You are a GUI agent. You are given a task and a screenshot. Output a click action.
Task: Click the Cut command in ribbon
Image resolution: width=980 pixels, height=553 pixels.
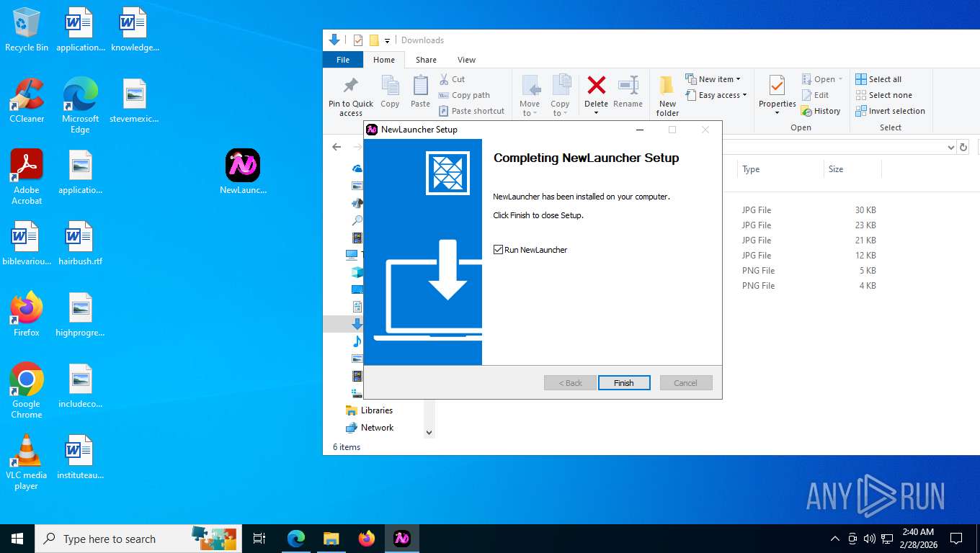452,79
